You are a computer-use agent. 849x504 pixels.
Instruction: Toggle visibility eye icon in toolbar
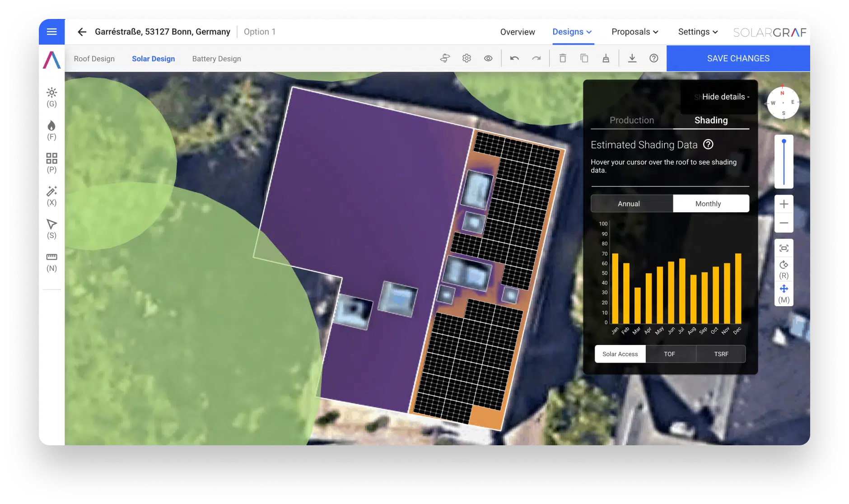coord(488,58)
